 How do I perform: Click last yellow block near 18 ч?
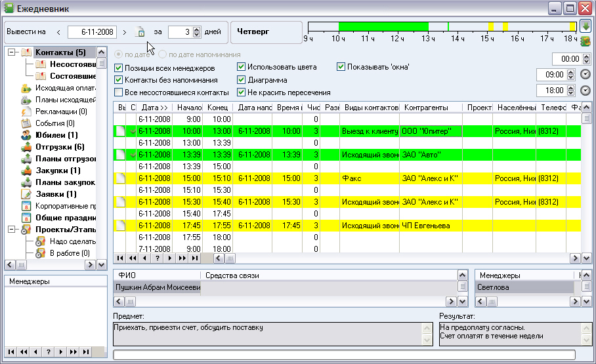[x=573, y=26]
